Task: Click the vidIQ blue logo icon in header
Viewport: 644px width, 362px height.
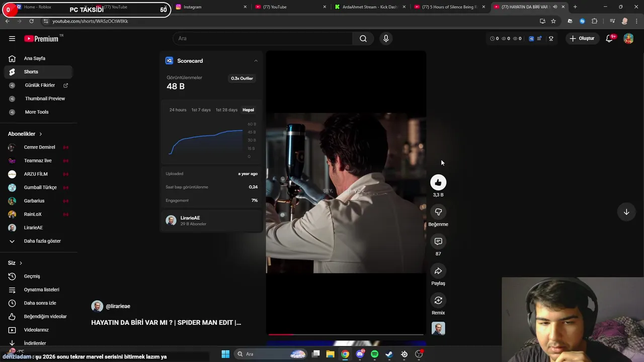Action: pyautogui.click(x=531, y=38)
